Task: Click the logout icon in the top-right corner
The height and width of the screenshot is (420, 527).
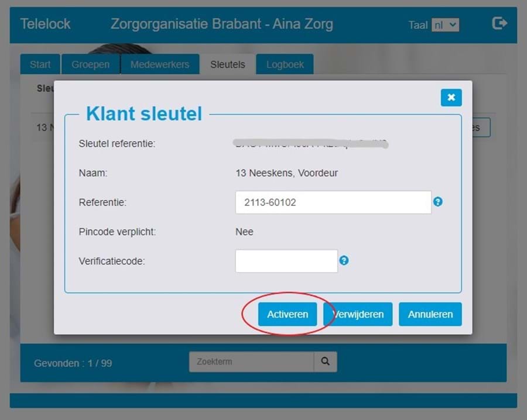Action: tap(499, 23)
